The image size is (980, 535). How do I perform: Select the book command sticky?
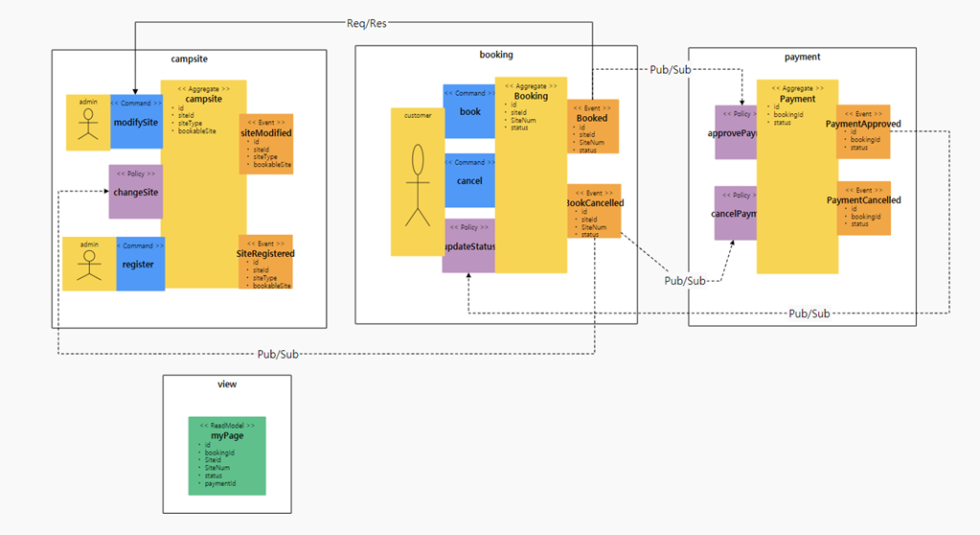pyautogui.click(x=469, y=111)
